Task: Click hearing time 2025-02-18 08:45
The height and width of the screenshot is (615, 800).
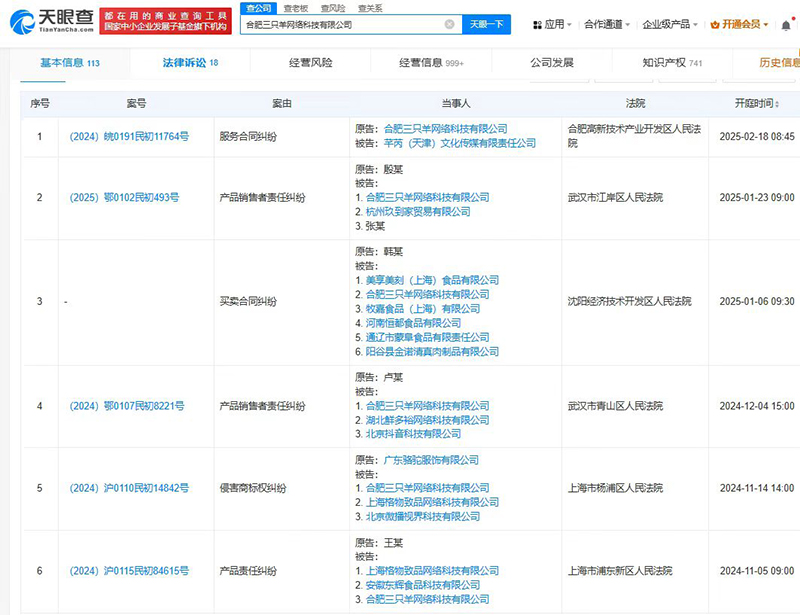Action: [x=757, y=136]
